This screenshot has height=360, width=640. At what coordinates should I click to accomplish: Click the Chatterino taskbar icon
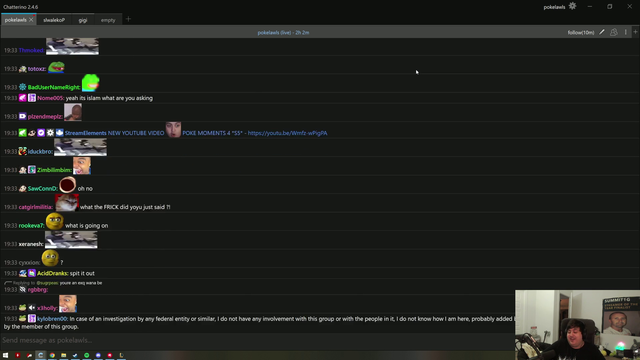[40, 355]
